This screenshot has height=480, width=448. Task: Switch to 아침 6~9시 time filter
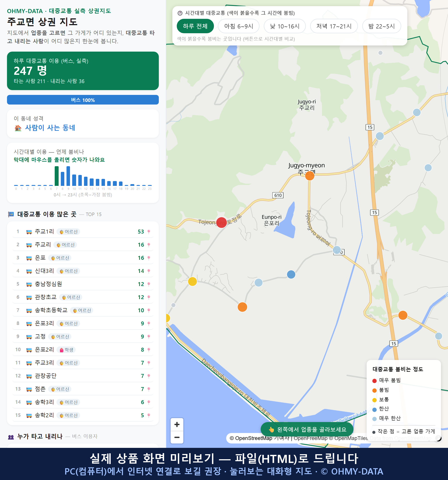[x=239, y=26]
